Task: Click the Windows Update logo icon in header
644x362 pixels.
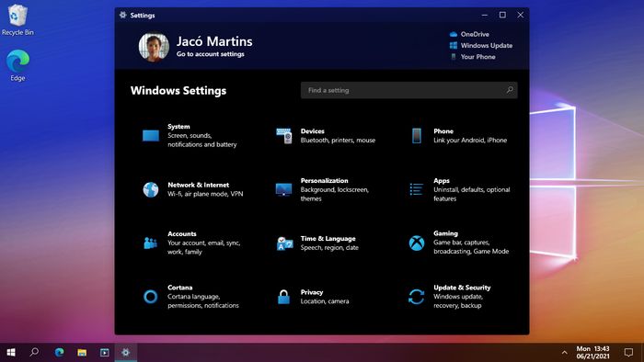Action: coord(454,46)
